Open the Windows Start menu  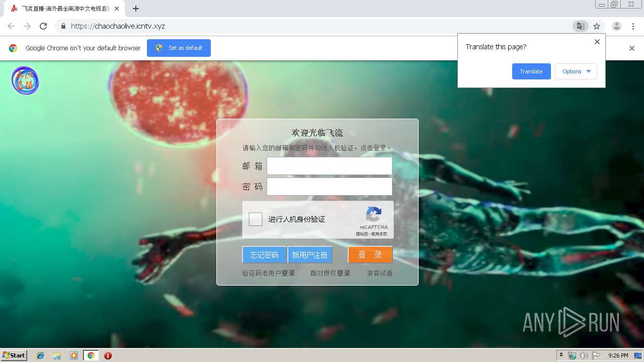(x=14, y=355)
